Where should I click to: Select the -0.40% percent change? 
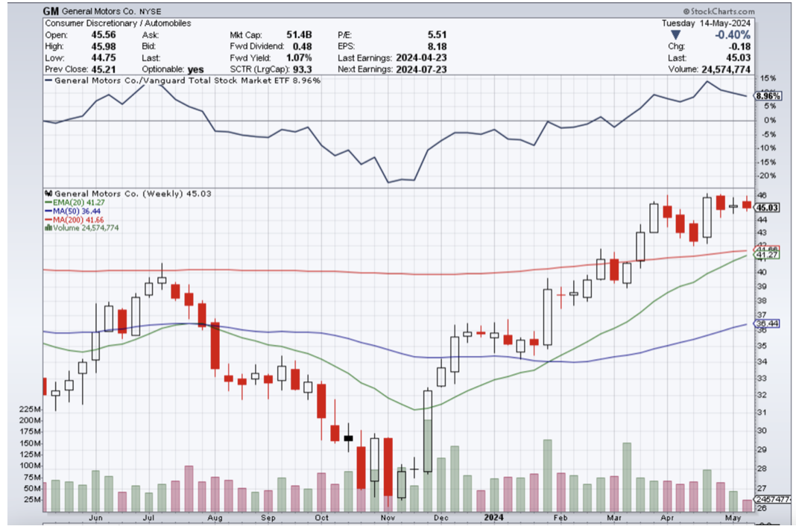(732, 35)
